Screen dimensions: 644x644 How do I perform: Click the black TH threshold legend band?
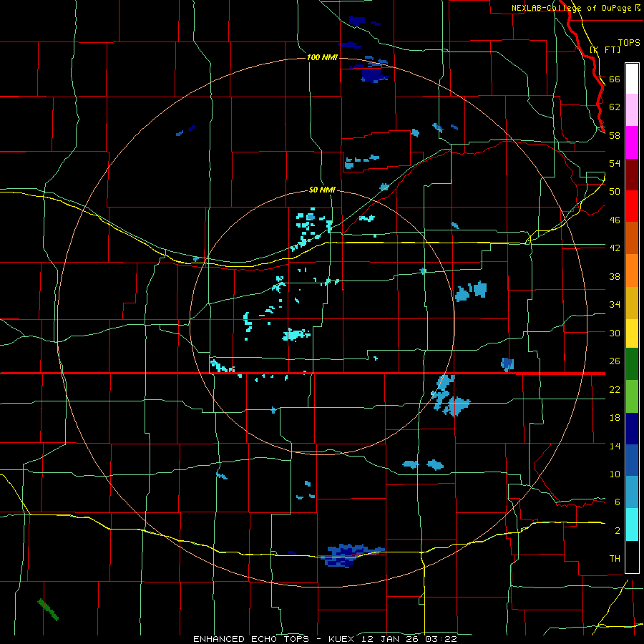click(x=632, y=557)
